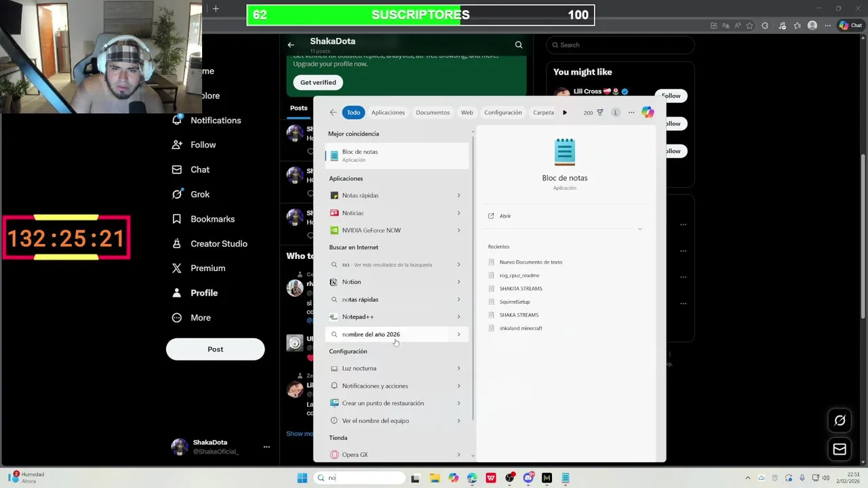Open Notifications in X sidebar
This screenshot has width=868, height=488.
click(x=206, y=120)
